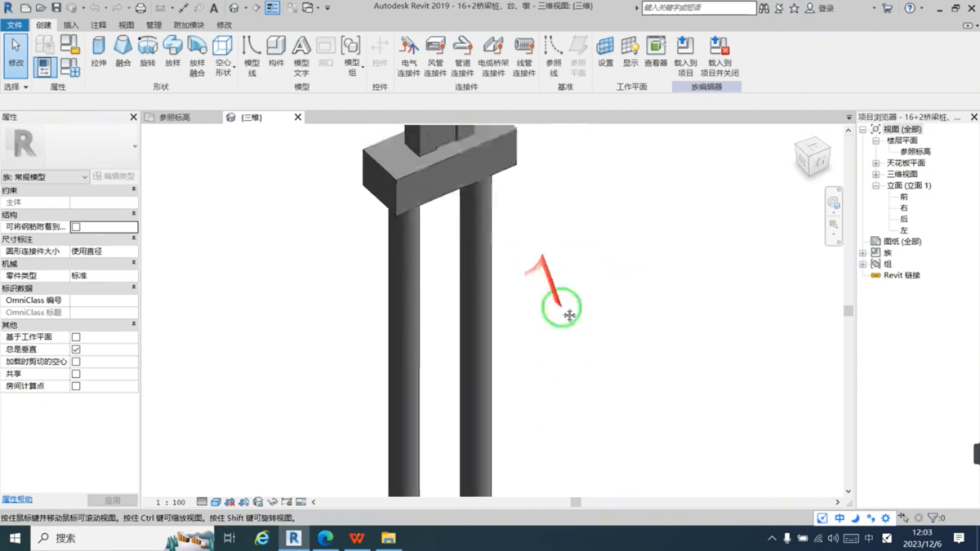Image resolution: width=980 pixels, height=551 pixels.
Task: Click the 参照线 reference line tool
Action: pos(554,56)
